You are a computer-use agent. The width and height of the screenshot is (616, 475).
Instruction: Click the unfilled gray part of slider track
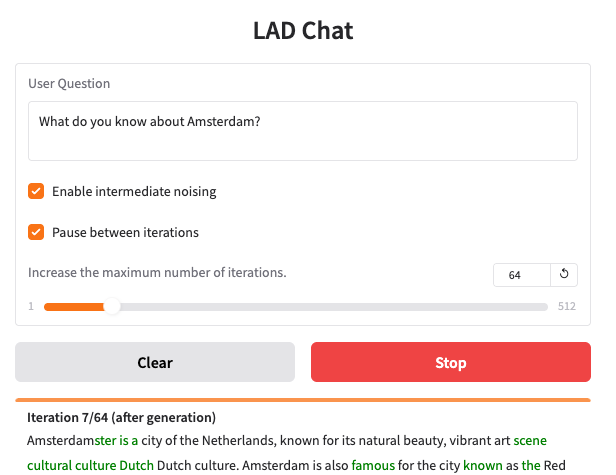pyautogui.click(x=334, y=307)
